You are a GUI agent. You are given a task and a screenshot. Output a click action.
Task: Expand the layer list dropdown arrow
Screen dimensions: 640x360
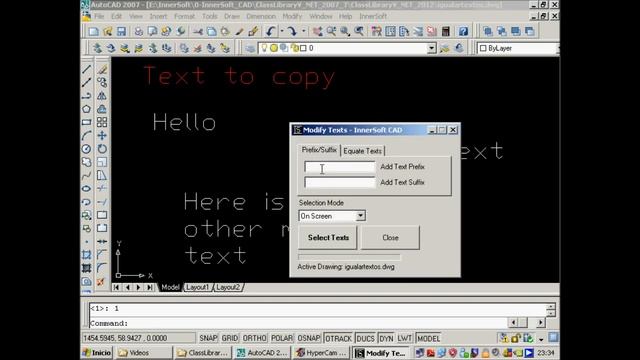tap(431, 48)
